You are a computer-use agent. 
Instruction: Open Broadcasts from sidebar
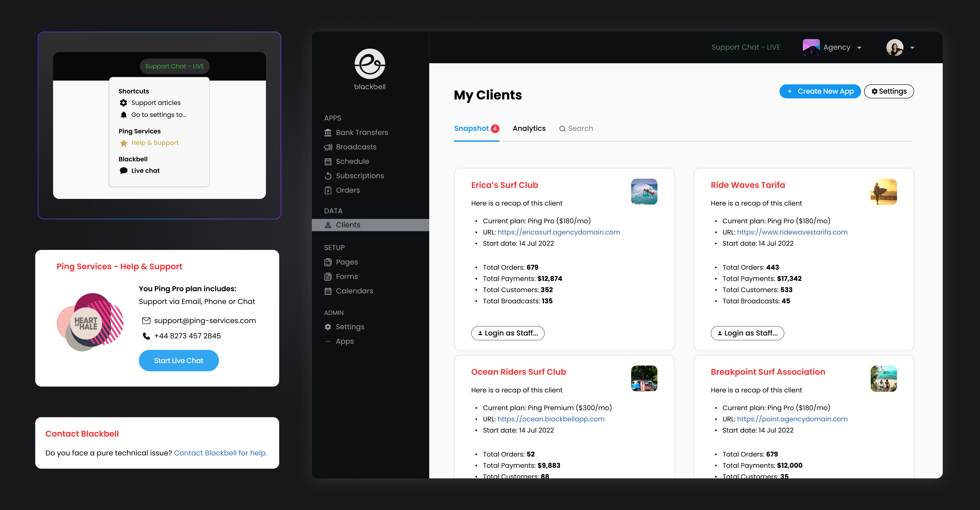(x=356, y=147)
